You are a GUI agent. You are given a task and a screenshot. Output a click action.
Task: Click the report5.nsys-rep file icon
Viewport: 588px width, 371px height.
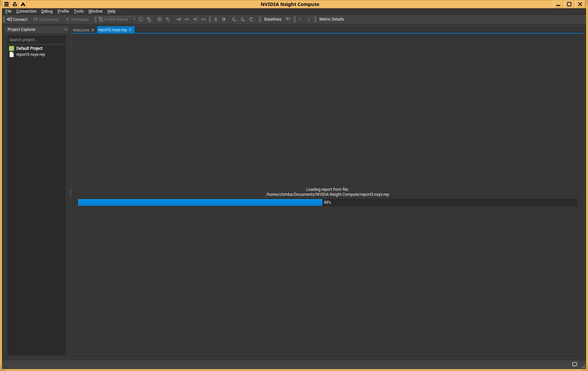12,55
